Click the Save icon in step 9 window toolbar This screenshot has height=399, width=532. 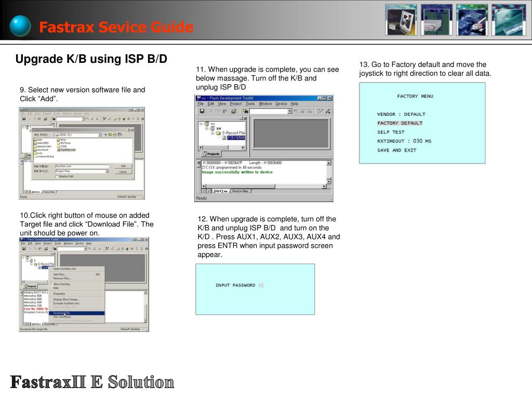tap(24, 119)
